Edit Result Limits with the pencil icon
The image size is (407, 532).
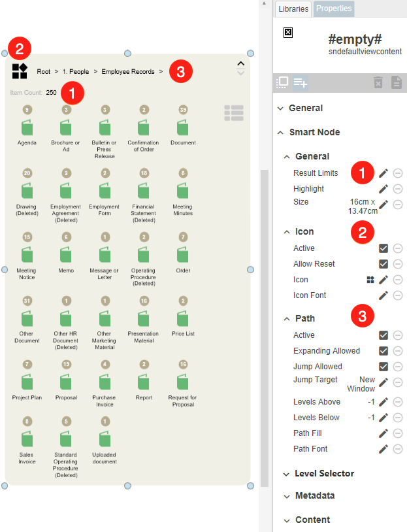(383, 173)
